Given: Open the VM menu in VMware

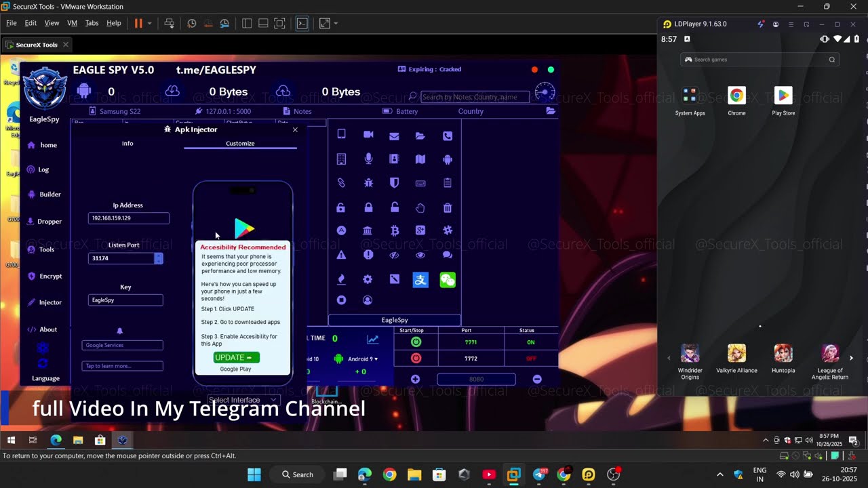Looking at the screenshot, I should coord(72,23).
